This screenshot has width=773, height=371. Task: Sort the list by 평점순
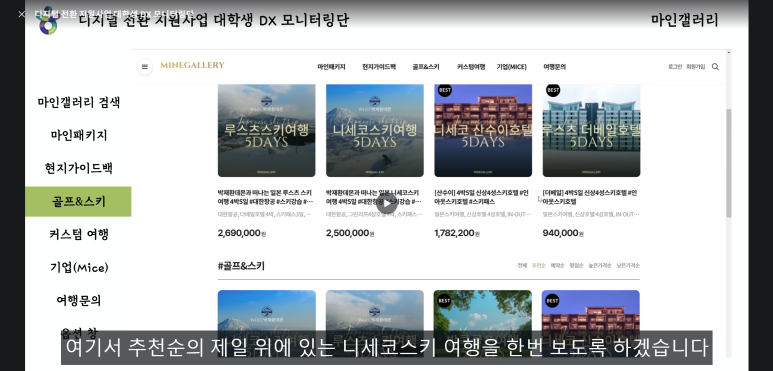point(576,266)
